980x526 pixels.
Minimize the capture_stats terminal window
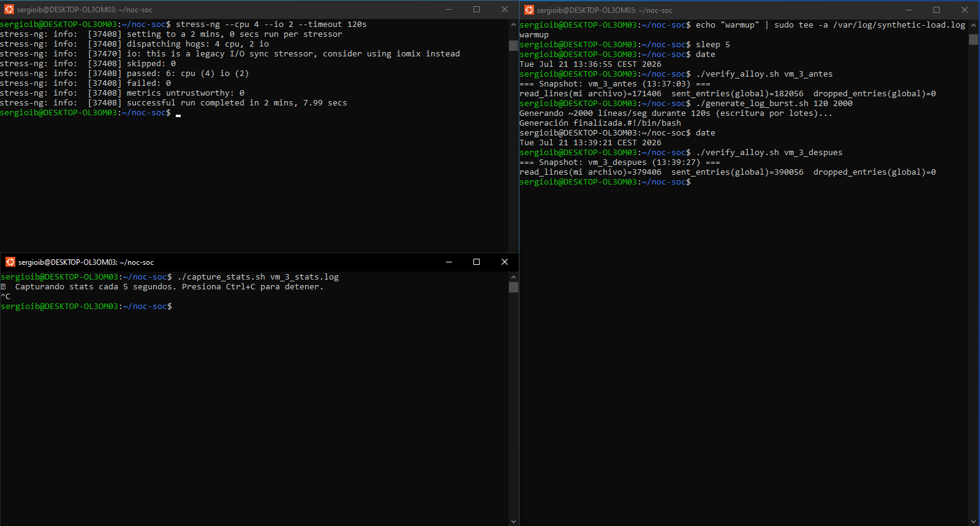tap(449, 262)
